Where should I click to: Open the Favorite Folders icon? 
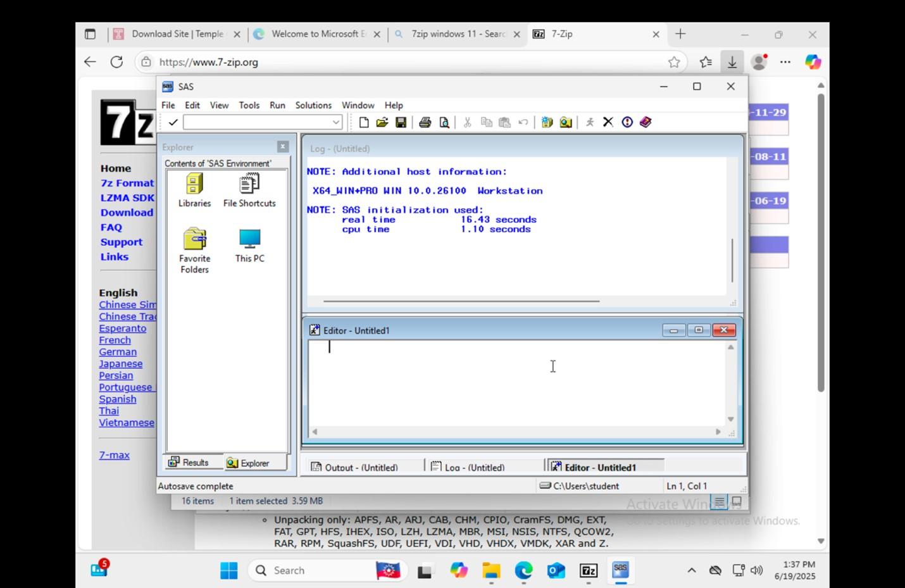pos(194,251)
